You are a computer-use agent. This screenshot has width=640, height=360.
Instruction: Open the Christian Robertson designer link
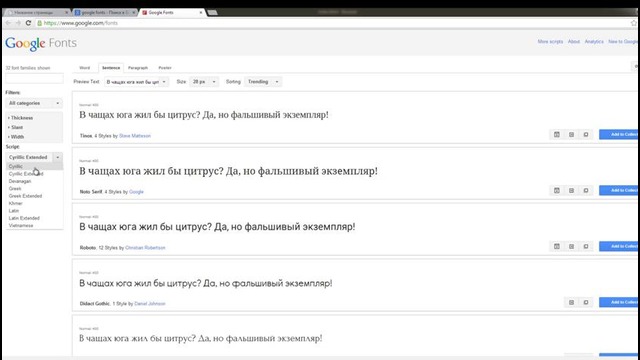point(145,248)
